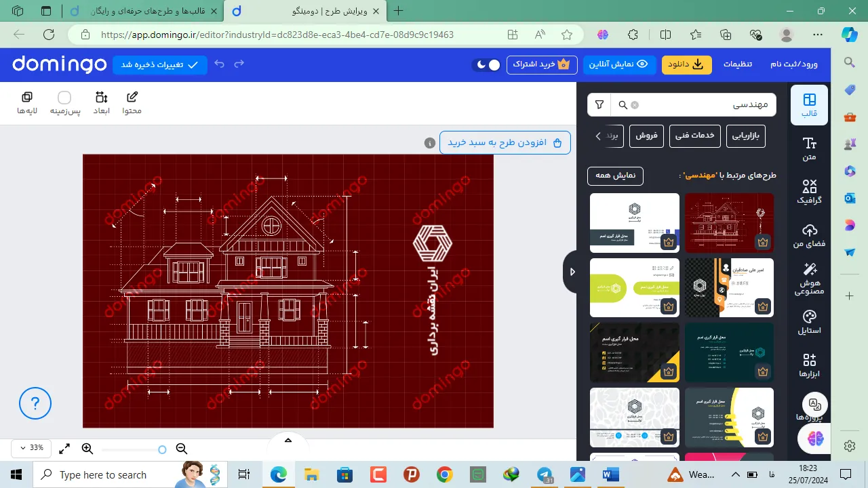Click نمایش آنلاین online preview button
The height and width of the screenshot is (488, 868).
(x=620, y=64)
